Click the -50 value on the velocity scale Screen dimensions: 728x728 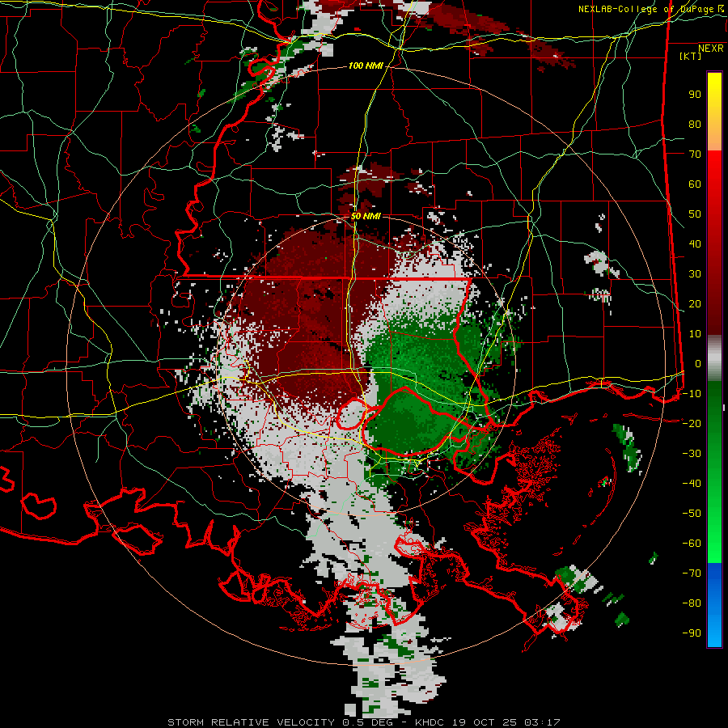(692, 514)
